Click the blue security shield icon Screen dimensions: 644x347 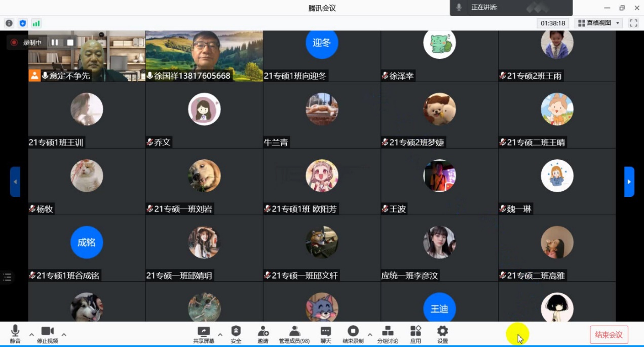(22, 23)
